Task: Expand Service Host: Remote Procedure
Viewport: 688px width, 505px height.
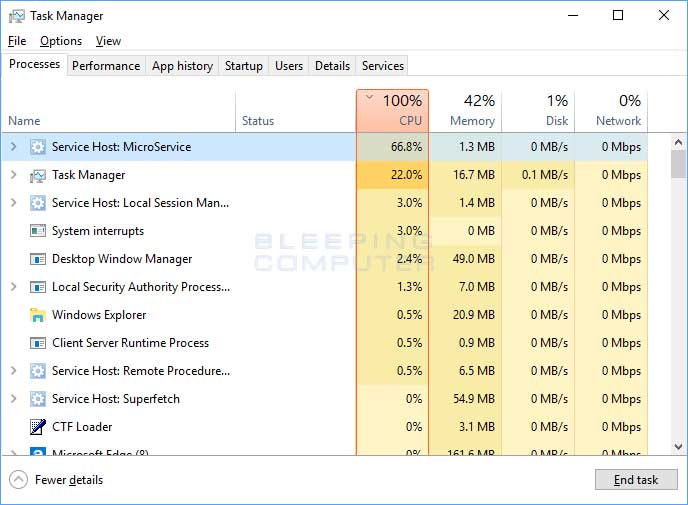Action: point(14,371)
